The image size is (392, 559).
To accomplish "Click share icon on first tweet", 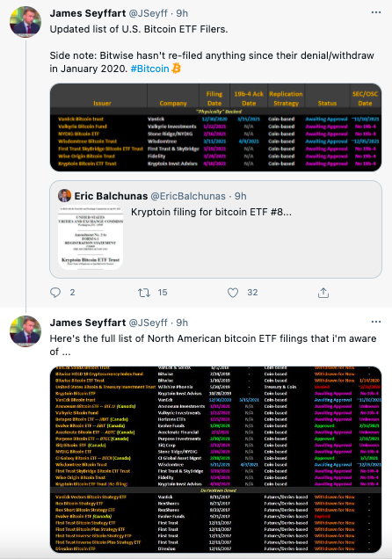I will pos(323,293).
